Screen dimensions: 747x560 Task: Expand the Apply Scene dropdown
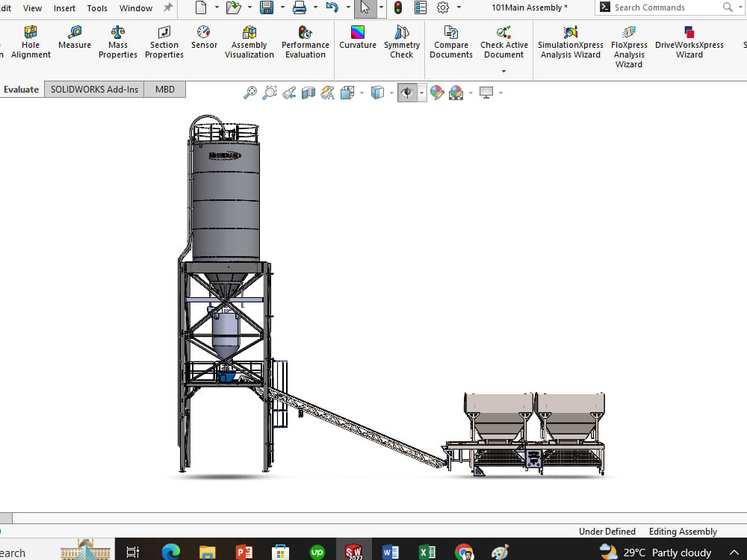click(x=470, y=93)
